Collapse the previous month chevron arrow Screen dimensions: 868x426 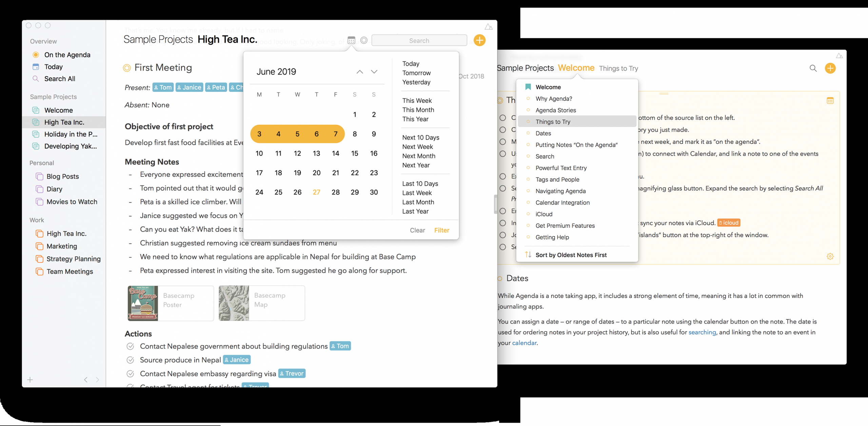[358, 72]
